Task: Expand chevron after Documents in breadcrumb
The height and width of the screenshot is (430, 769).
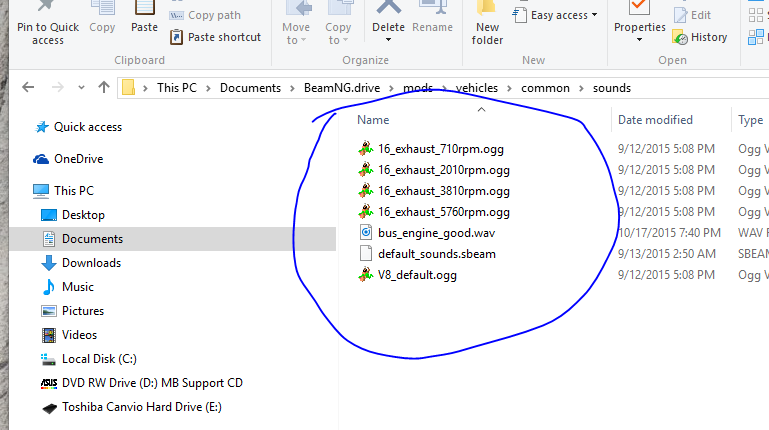Action: click(292, 88)
